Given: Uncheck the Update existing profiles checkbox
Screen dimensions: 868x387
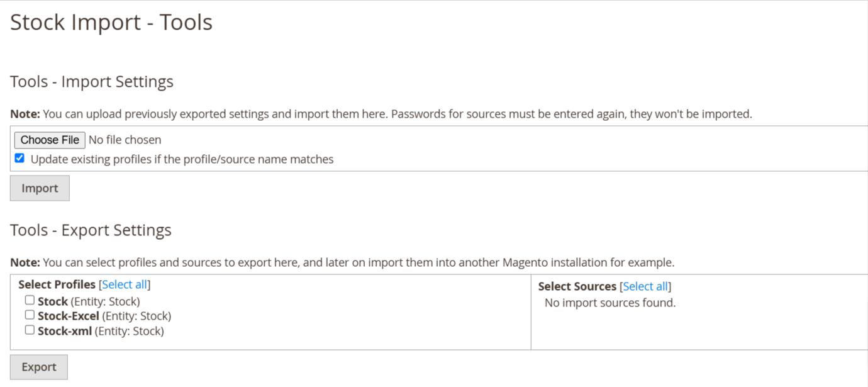Looking at the screenshot, I should [19, 159].
